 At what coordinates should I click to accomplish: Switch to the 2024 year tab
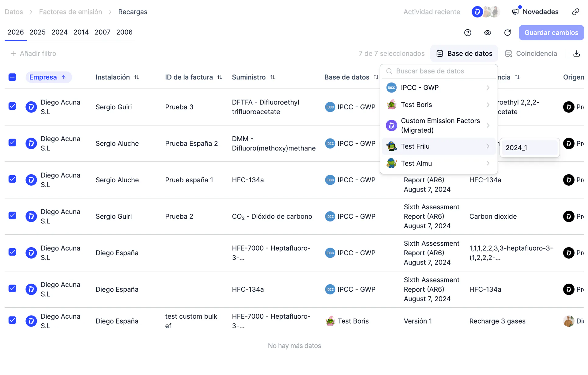[x=59, y=32]
